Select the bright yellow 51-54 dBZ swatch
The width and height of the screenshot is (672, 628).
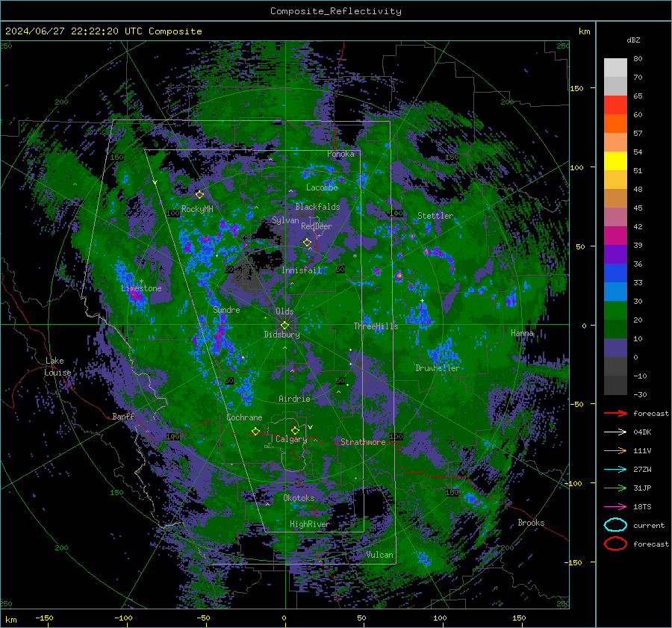615,161
